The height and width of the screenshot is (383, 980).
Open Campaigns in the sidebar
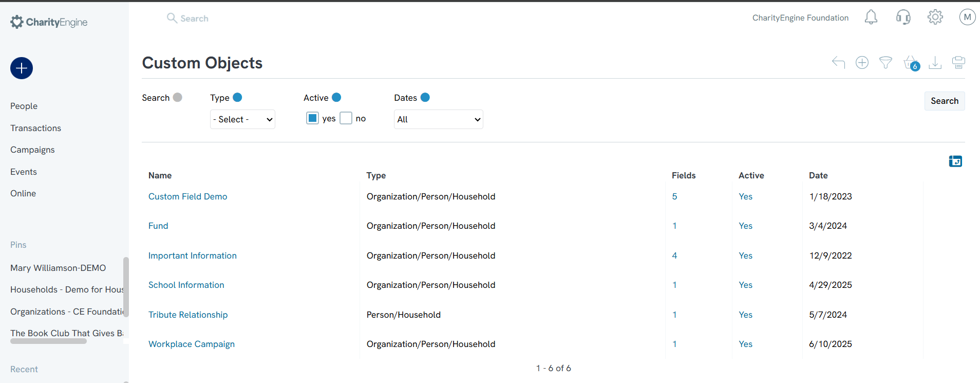32,150
